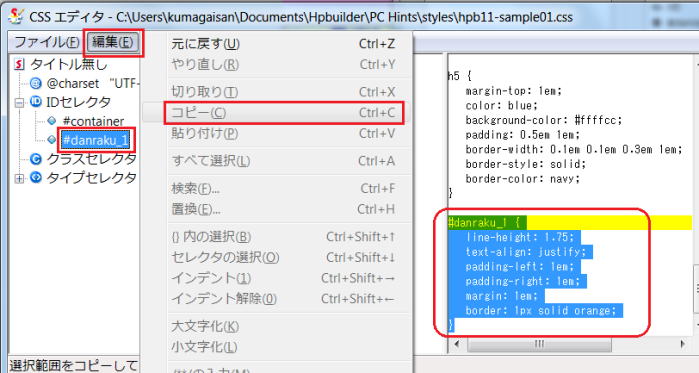
Task: Click the line 'color: blue;'
Action: [x=502, y=106]
